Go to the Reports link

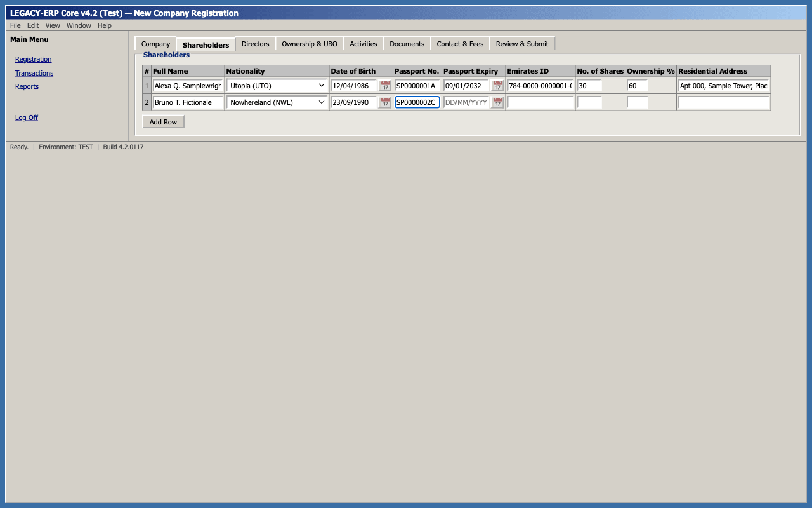(x=27, y=87)
